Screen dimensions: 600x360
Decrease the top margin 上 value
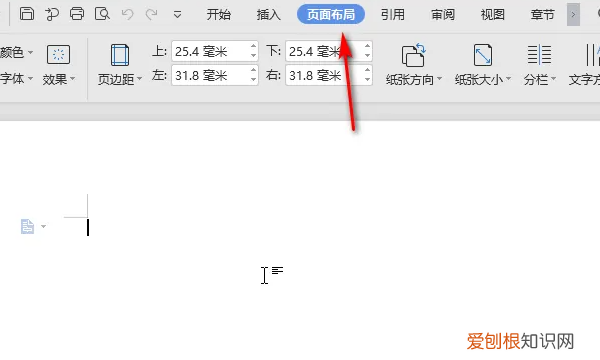[253, 56]
